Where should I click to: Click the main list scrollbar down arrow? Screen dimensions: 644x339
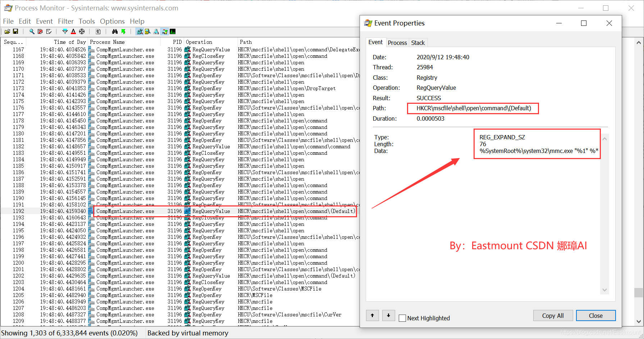click(639, 322)
